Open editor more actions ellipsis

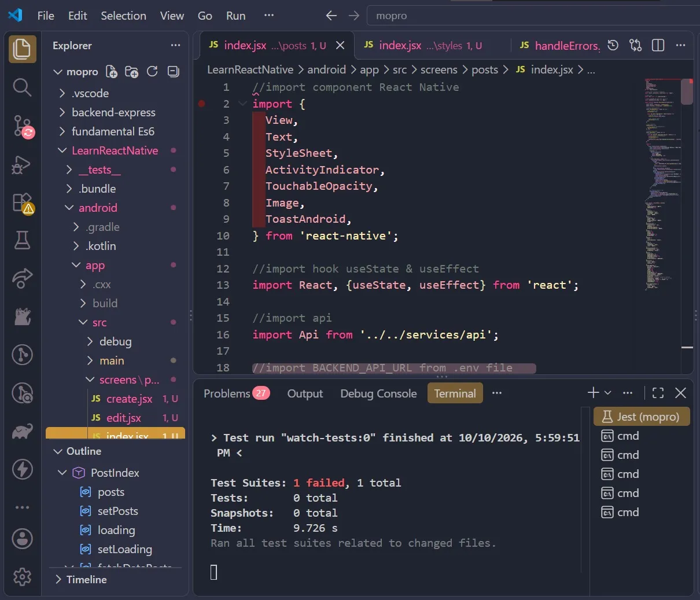[x=680, y=45]
